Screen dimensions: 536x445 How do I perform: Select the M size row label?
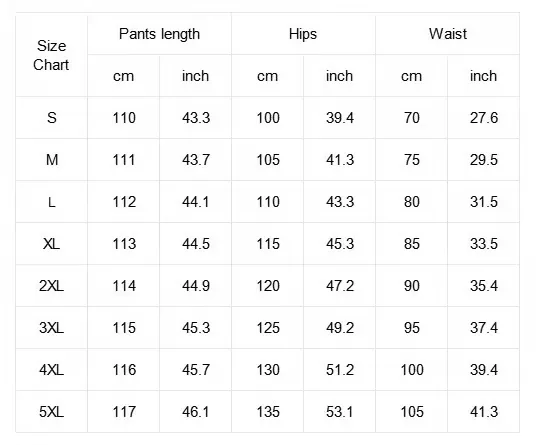pyautogui.click(x=51, y=160)
